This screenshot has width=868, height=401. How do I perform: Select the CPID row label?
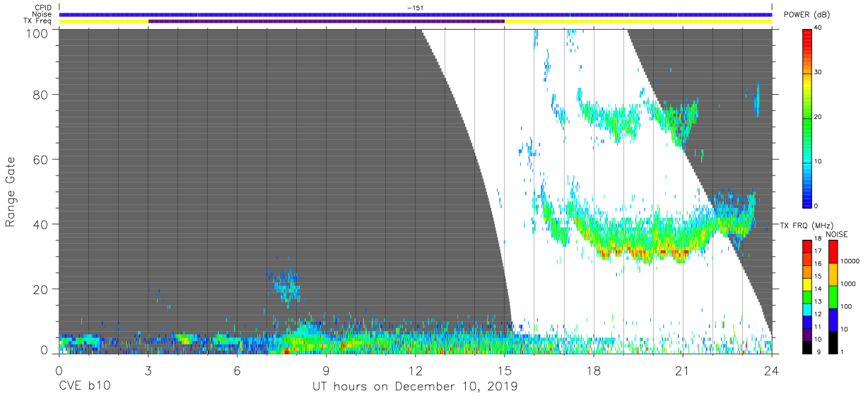tap(43, 8)
